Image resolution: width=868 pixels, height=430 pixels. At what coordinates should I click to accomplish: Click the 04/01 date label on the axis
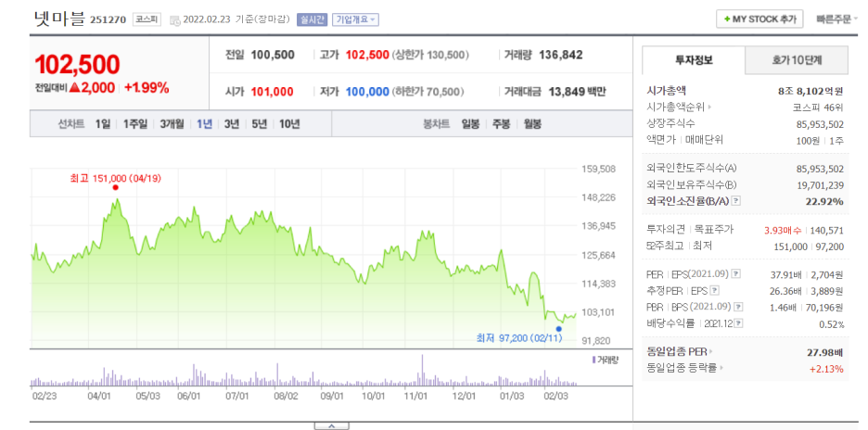click(x=98, y=397)
